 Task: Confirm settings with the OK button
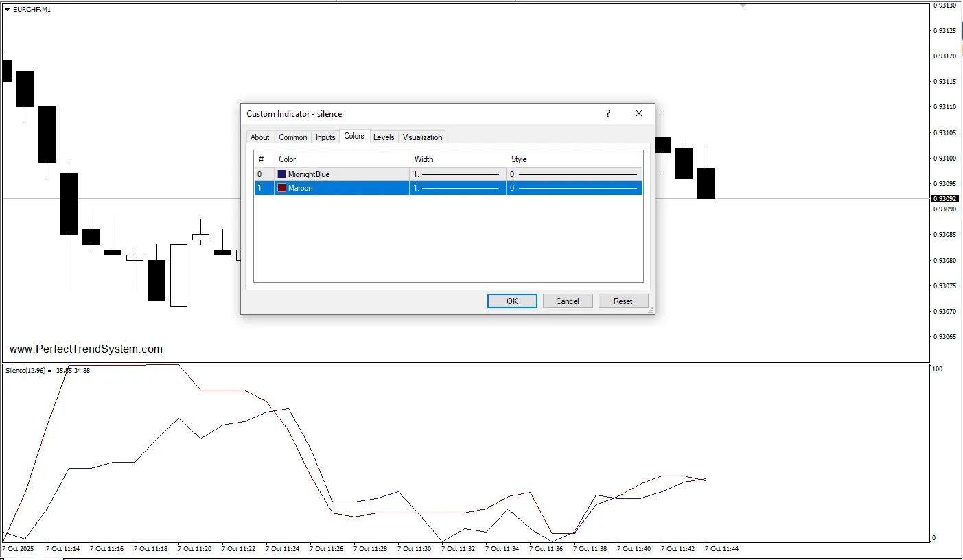coord(512,301)
